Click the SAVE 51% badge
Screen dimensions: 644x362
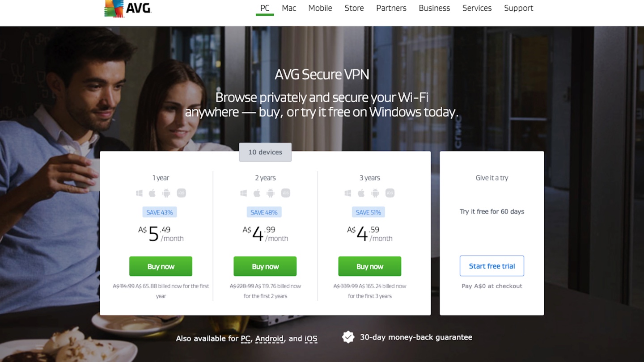pos(369,212)
